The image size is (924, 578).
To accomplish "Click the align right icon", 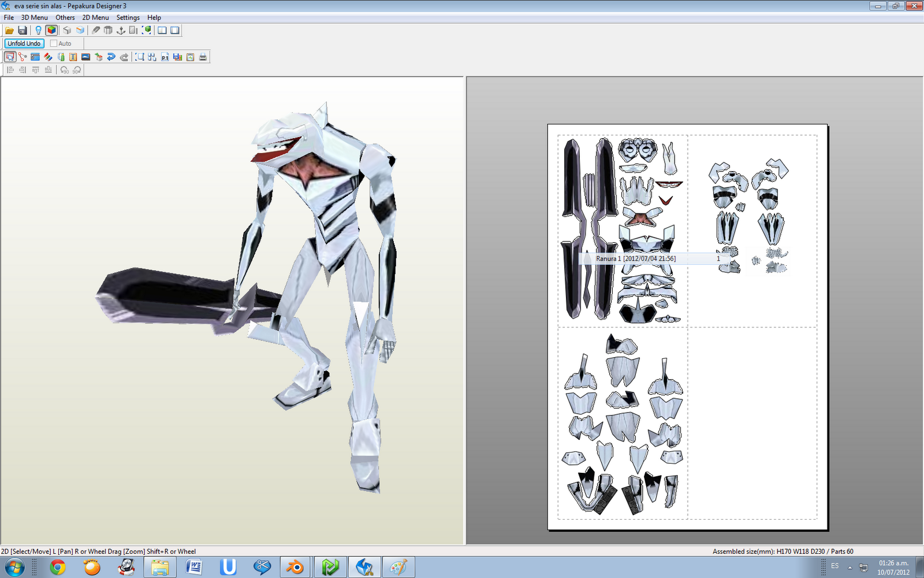I will 23,70.
